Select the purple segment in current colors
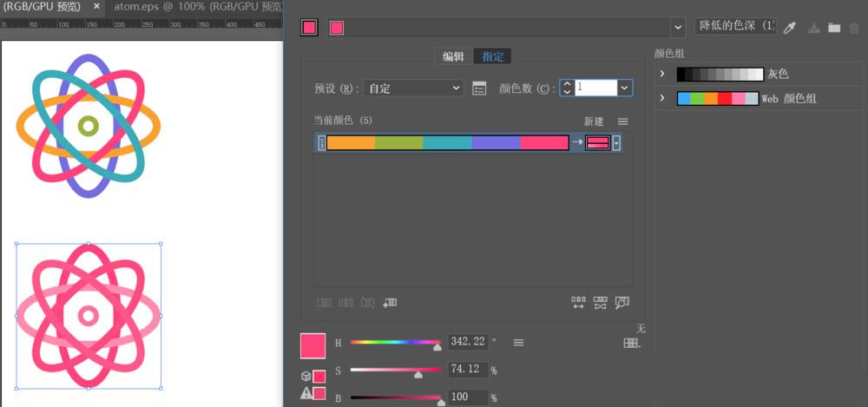 point(496,143)
